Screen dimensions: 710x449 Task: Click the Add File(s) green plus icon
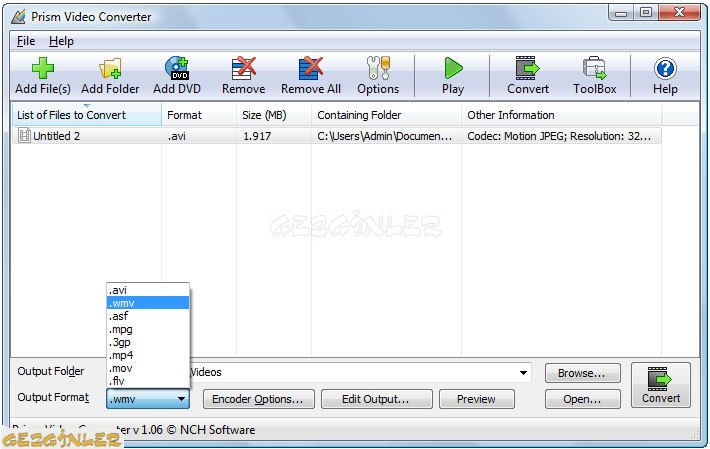[x=43, y=68]
